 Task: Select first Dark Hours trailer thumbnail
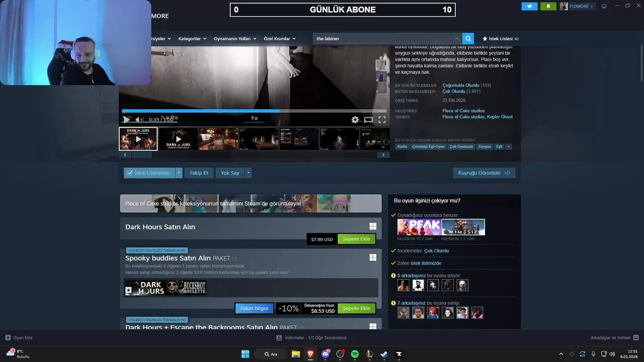pyautogui.click(x=138, y=139)
